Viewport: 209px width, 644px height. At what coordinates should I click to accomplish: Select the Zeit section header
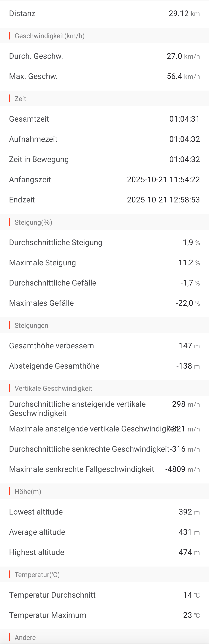click(x=21, y=99)
